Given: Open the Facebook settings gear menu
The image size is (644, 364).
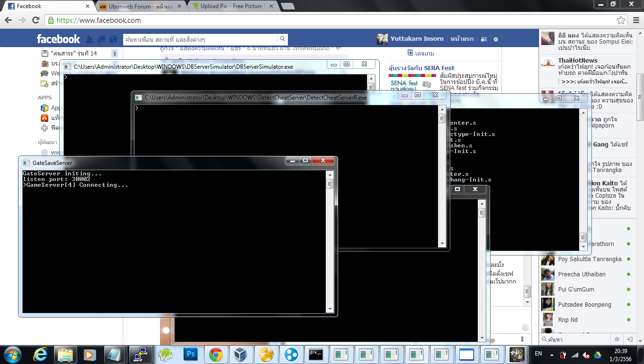Looking at the screenshot, I should click(496, 39).
